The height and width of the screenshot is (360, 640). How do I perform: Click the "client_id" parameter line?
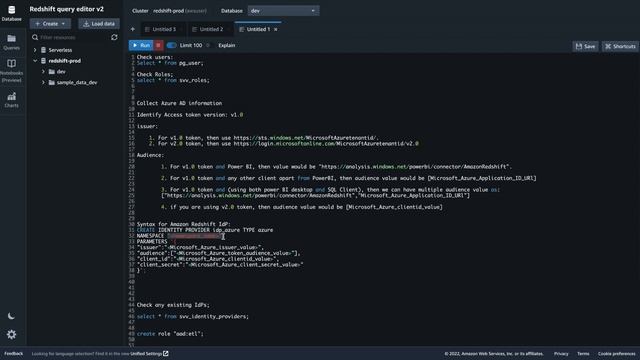coord(208,259)
